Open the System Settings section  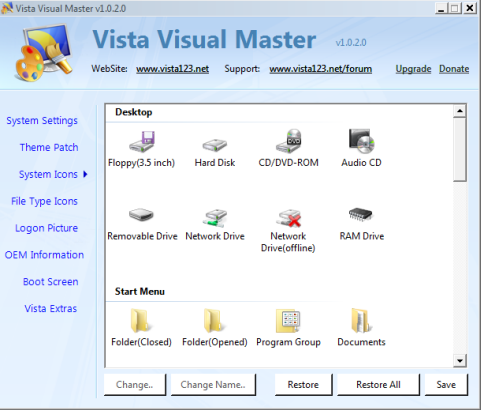(42, 121)
